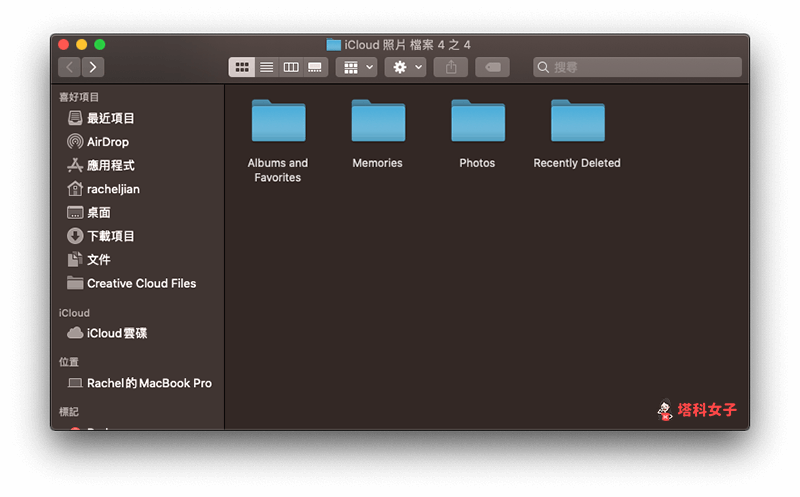The image size is (800, 497).
Task: Click the search magnifier icon
Action: (543, 67)
